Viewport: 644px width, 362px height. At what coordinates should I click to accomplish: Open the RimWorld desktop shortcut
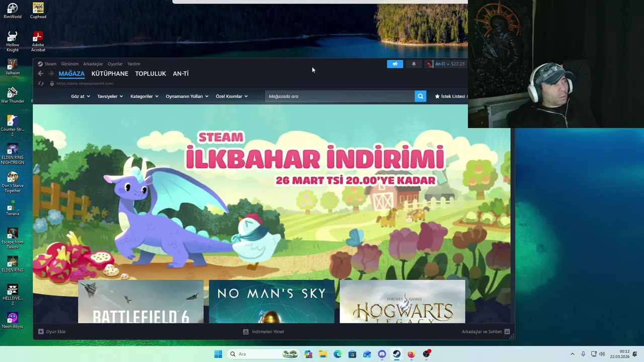[x=13, y=11]
